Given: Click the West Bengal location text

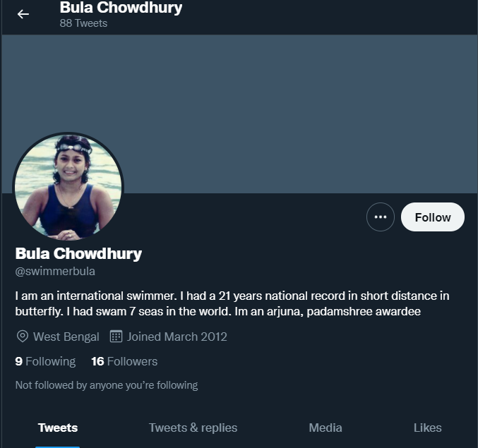Looking at the screenshot, I should pos(66,337).
